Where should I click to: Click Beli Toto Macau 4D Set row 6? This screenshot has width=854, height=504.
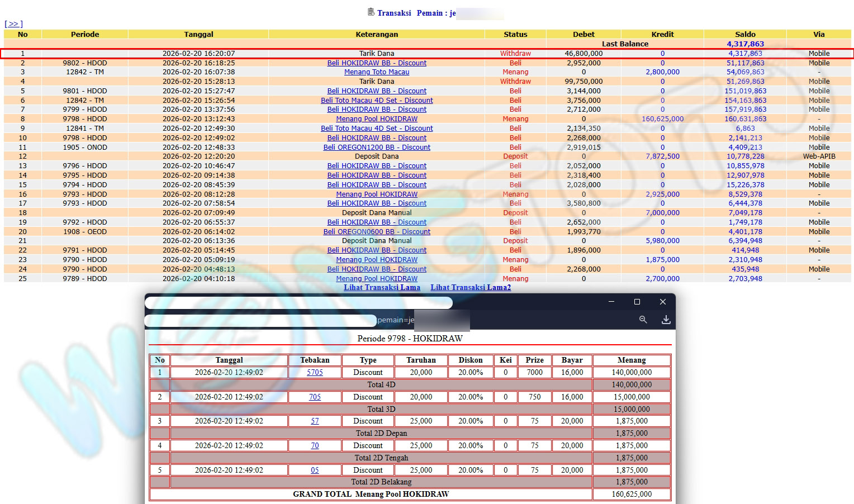click(x=376, y=101)
